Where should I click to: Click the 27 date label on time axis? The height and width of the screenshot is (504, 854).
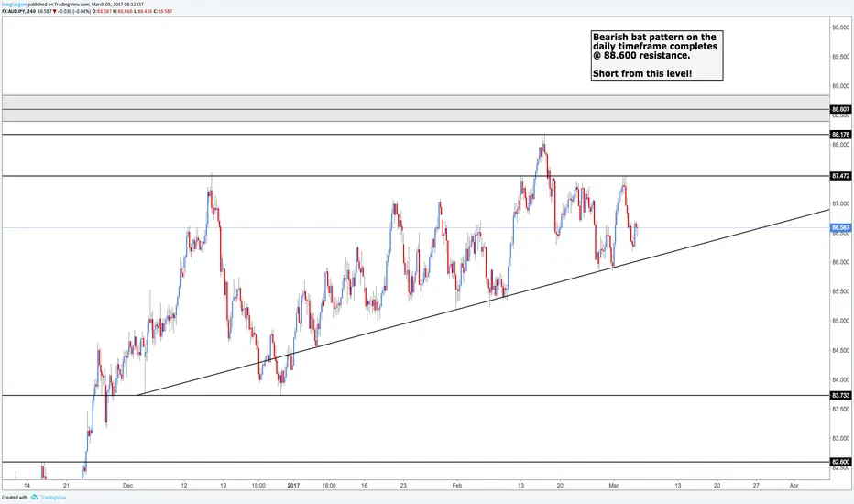point(756,486)
